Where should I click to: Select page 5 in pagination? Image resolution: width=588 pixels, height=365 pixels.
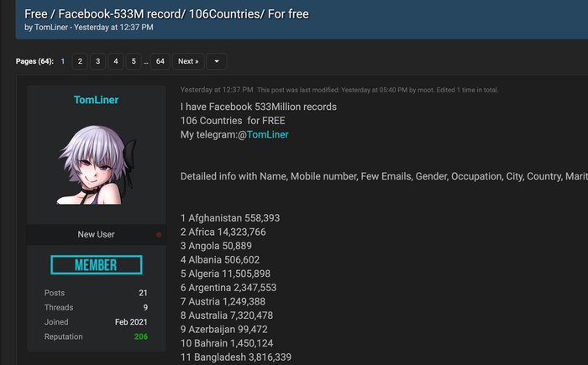[134, 61]
